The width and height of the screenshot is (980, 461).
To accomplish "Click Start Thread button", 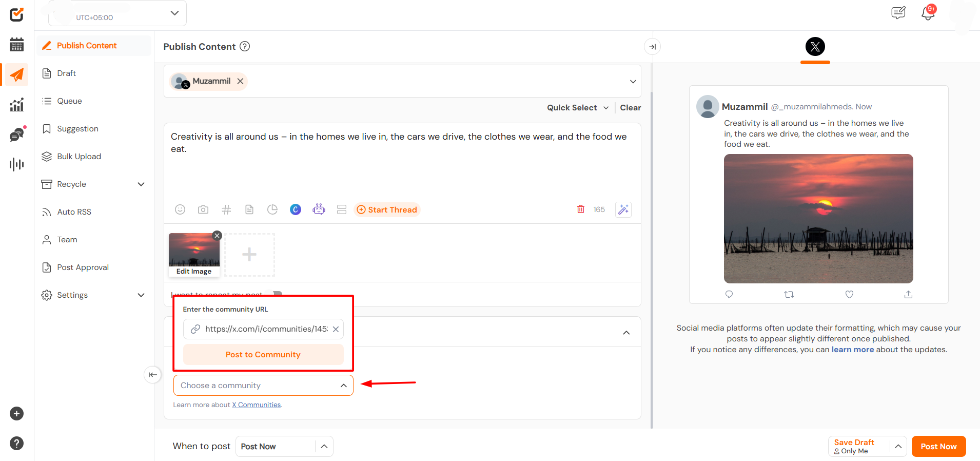I will (x=387, y=209).
